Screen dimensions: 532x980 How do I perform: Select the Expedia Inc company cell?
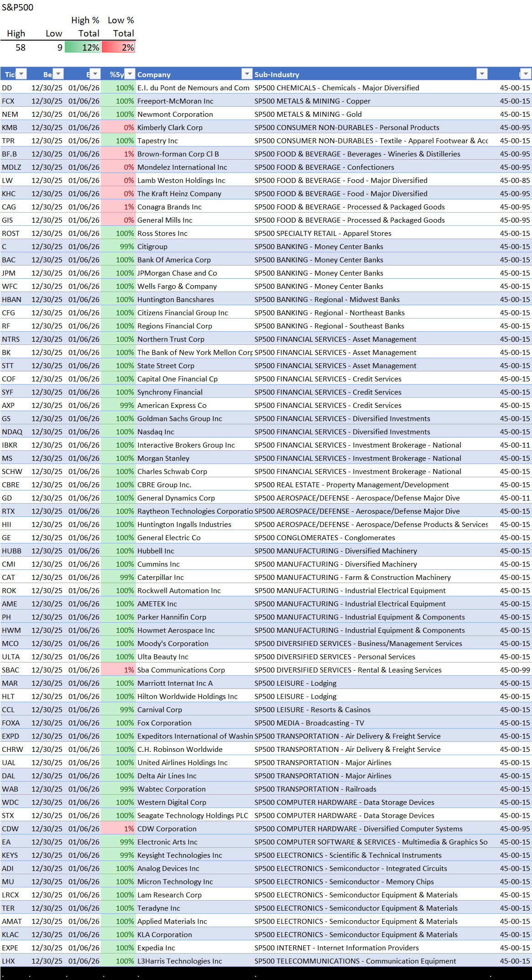click(x=194, y=948)
